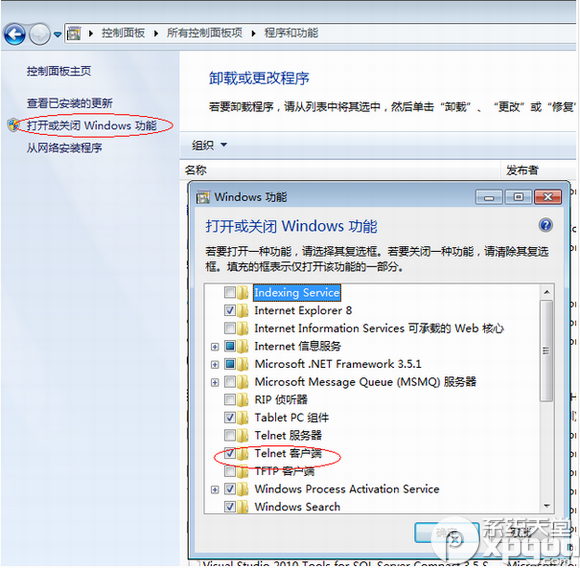
Task: Expand the Internet 信息服务 tree node
Action: click(x=215, y=347)
